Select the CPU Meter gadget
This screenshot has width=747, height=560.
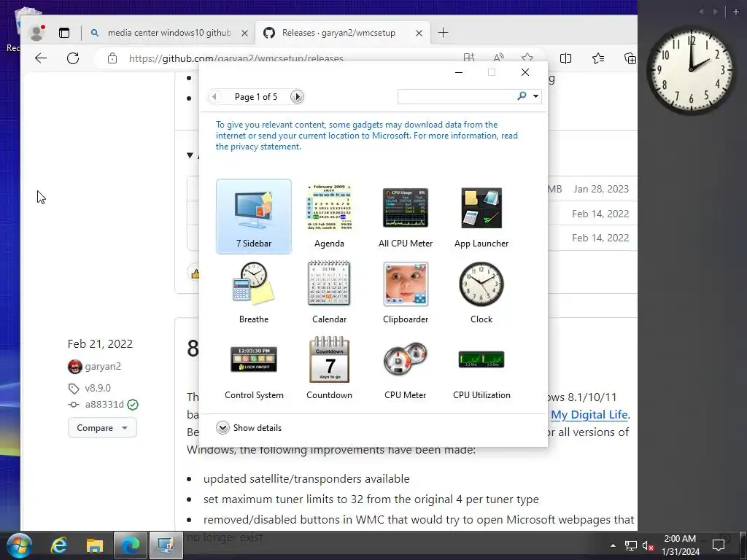coord(406,368)
